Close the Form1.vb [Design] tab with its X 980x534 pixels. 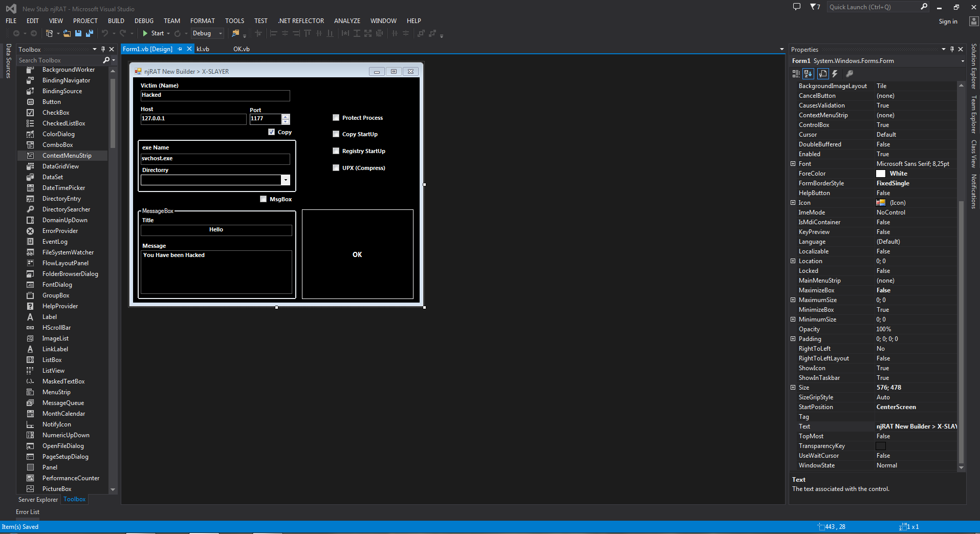click(189, 49)
